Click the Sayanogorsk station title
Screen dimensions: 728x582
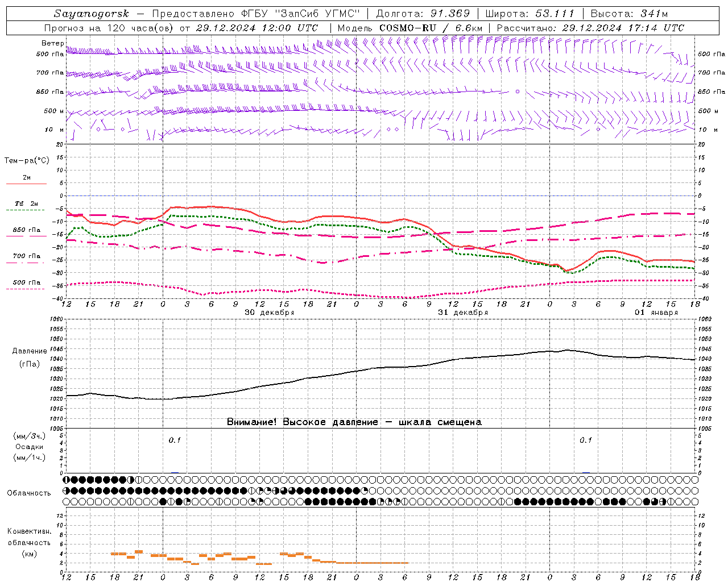pos(92,14)
